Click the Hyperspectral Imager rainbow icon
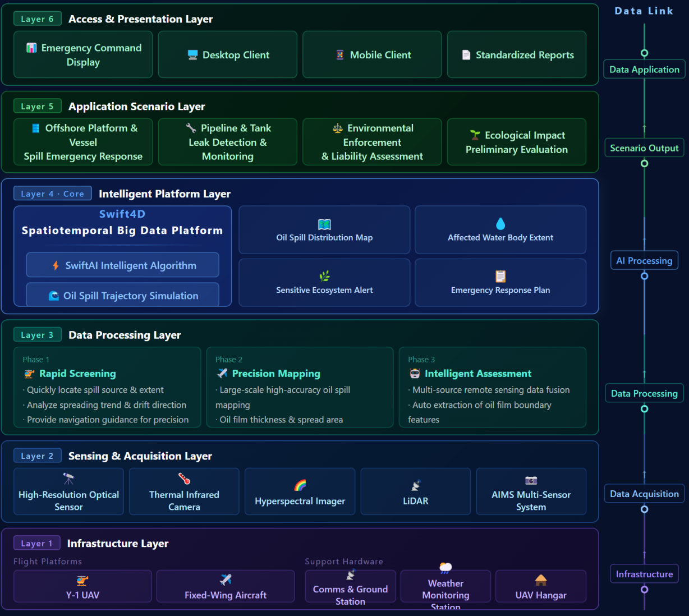Screen dimensions: 689x616 click(x=300, y=485)
